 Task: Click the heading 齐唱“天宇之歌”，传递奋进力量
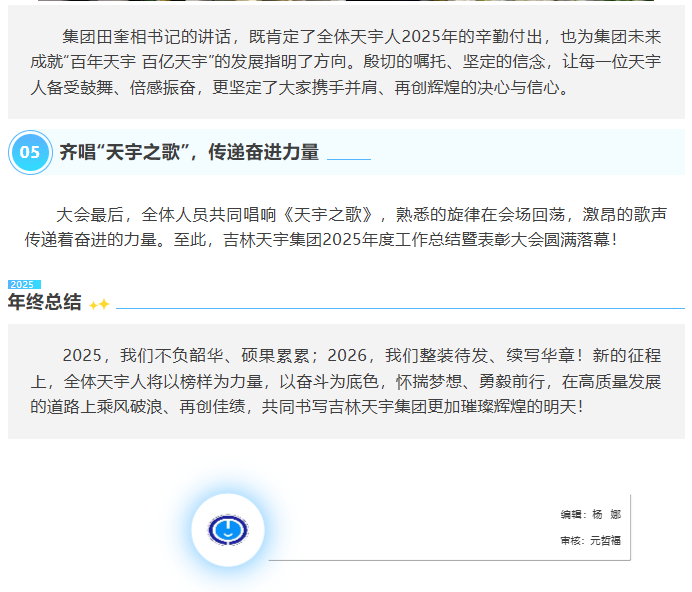click(189, 152)
